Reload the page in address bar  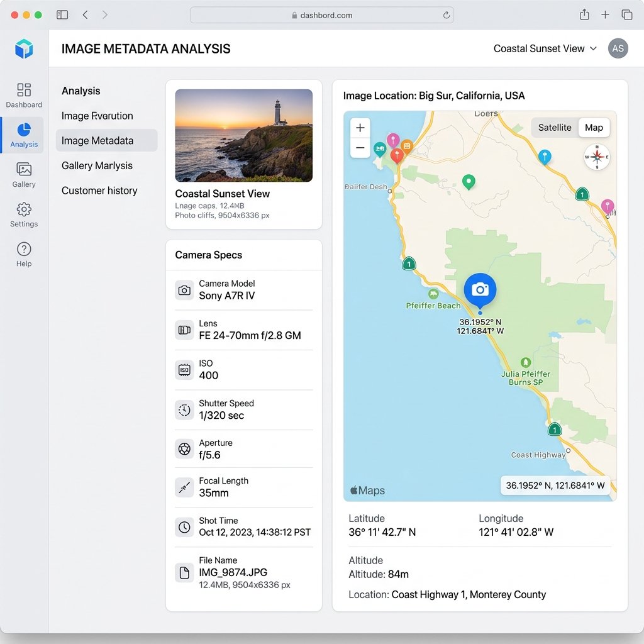click(446, 15)
